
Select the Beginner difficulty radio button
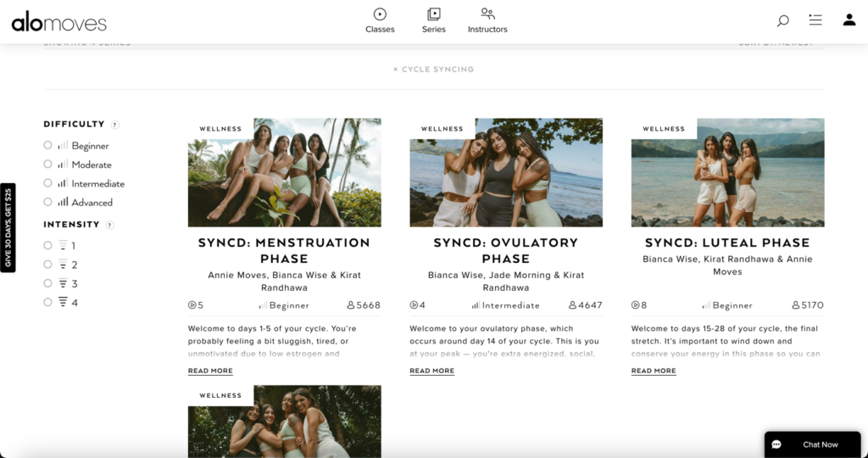point(48,145)
